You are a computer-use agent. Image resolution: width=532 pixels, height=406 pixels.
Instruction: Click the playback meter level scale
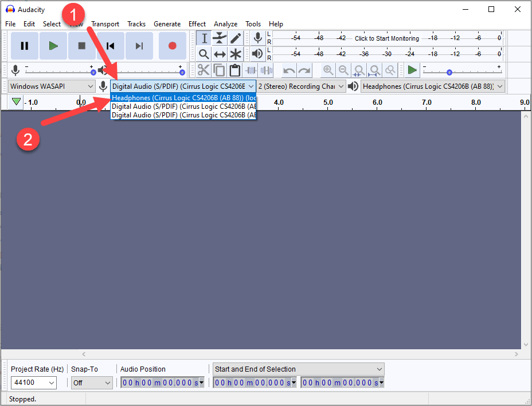click(387, 54)
